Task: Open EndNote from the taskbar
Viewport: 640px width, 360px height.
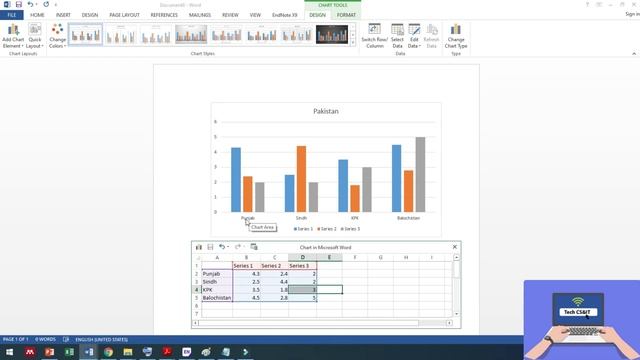Action: [x=187, y=352]
